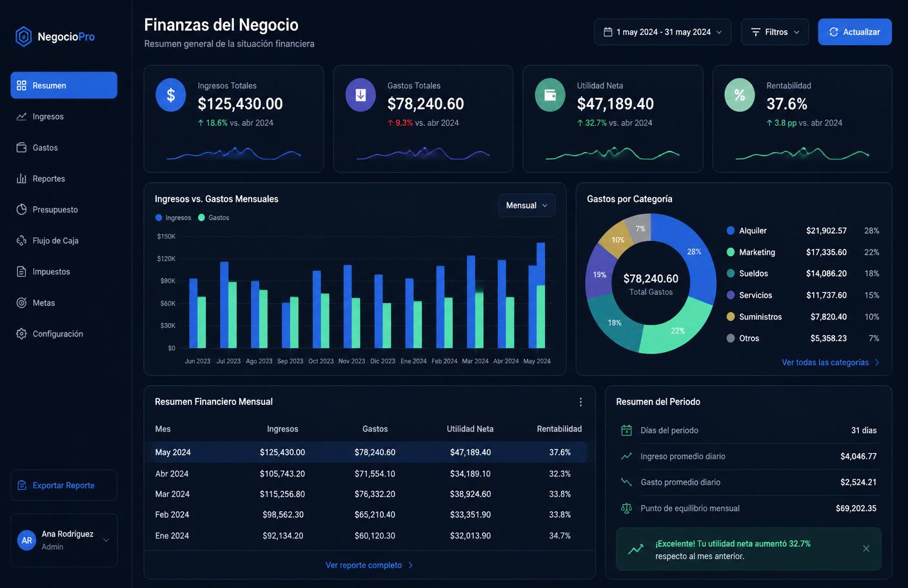Image resolution: width=908 pixels, height=588 pixels.
Task: Click the trend icon in Excelente banner
Action: (x=636, y=549)
